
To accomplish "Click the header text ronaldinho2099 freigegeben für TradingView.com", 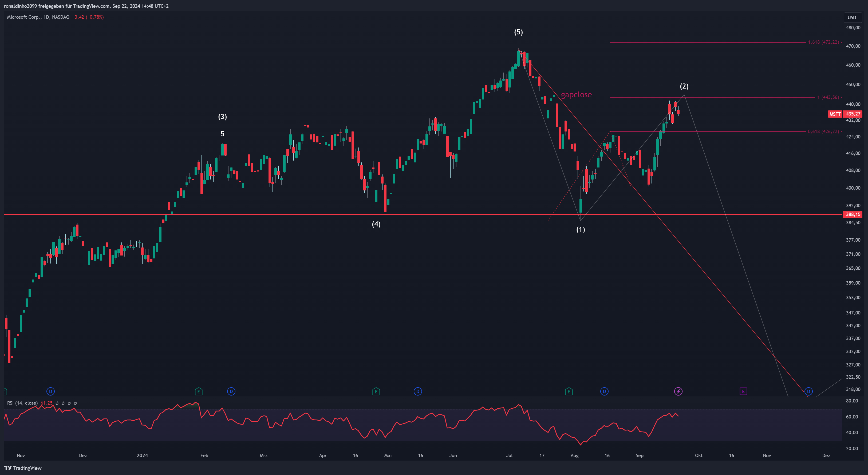I will pyautogui.click(x=57, y=6).
